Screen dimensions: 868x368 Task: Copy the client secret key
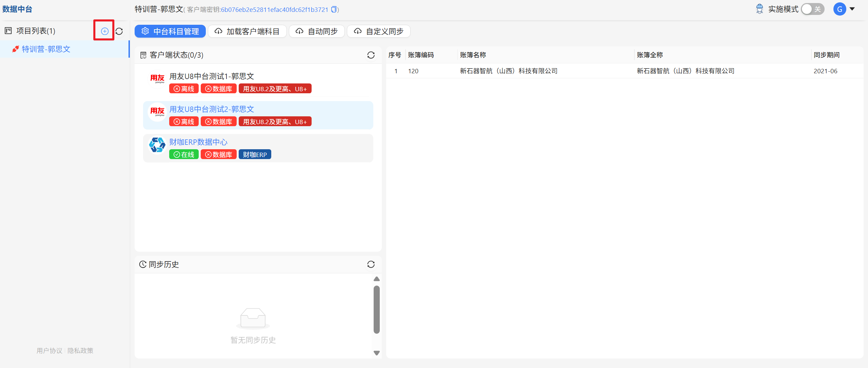point(334,9)
